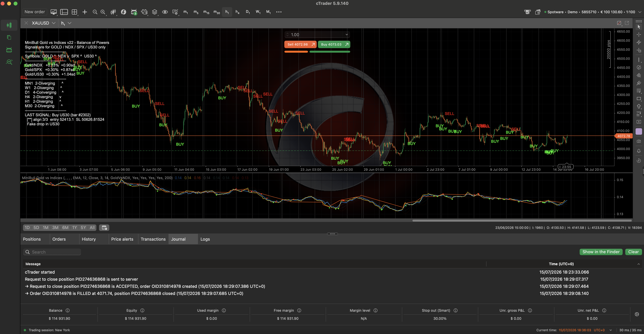Open the calendar date picker icon
This screenshot has width=644, height=334.
(104, 228)
